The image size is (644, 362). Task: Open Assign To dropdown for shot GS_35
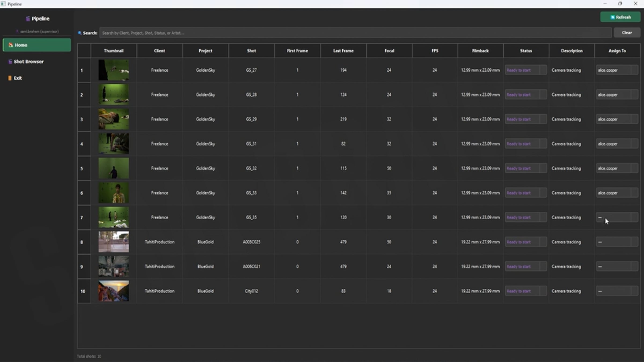617,217
